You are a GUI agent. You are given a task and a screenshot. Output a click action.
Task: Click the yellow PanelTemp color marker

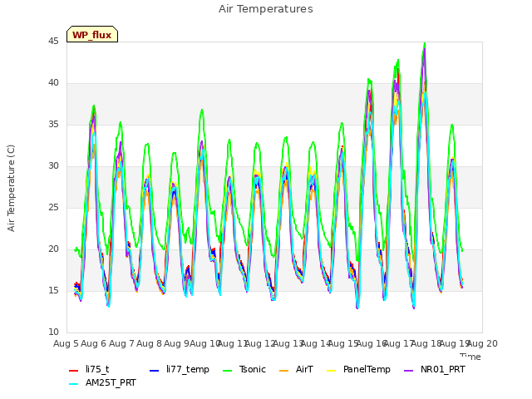(331, 371)
